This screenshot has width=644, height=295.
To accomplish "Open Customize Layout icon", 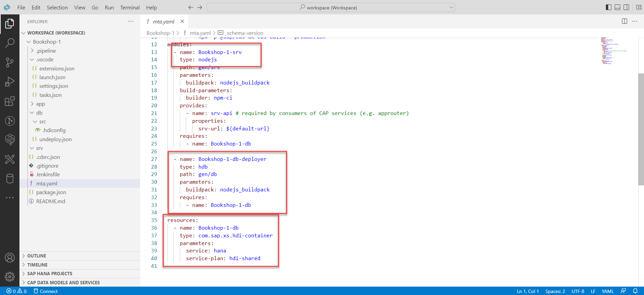I will (x=639, y=7).
